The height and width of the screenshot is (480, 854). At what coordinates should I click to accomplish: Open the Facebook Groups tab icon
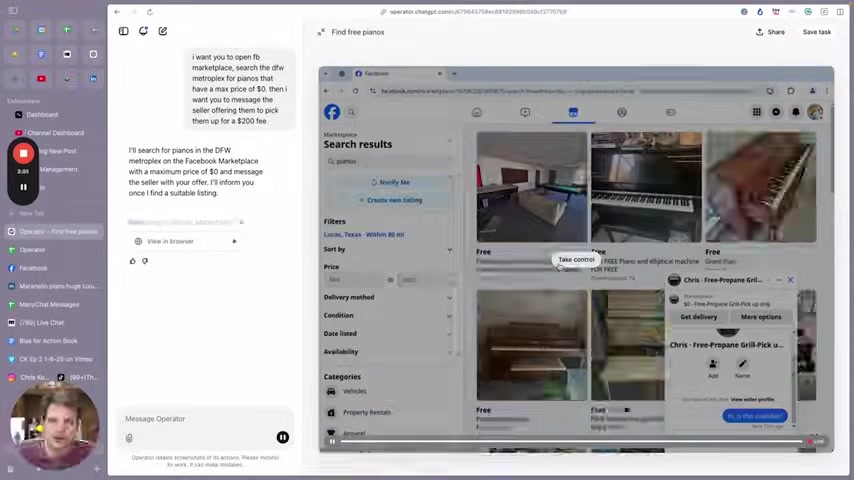tap(622, 112)
